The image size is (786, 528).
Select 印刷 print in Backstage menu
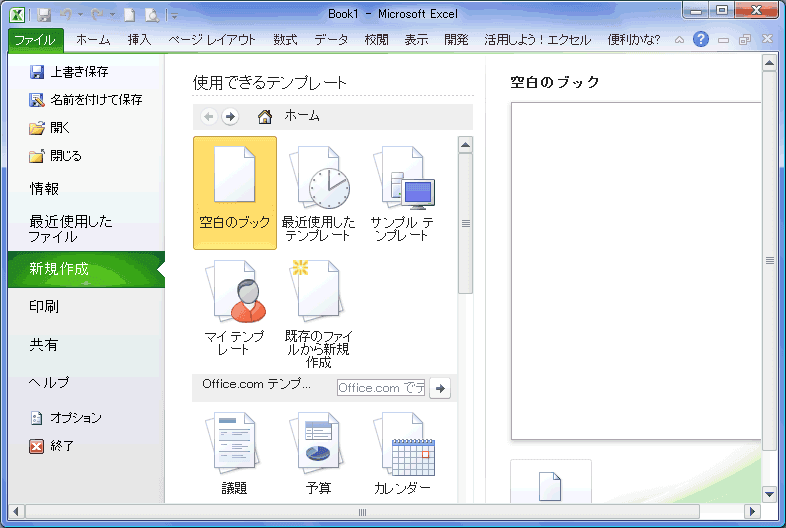click(x=44, y=307)
